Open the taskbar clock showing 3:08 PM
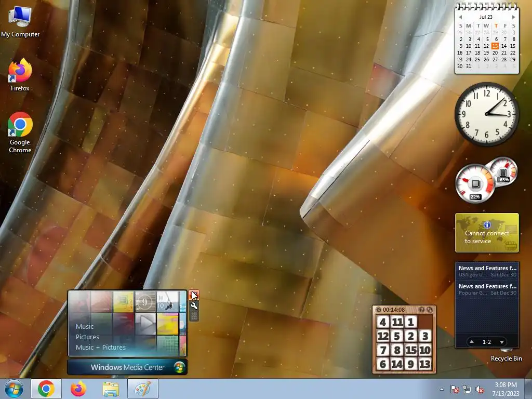The width and height of the screenshot is (532, 399). pos(506,389)
